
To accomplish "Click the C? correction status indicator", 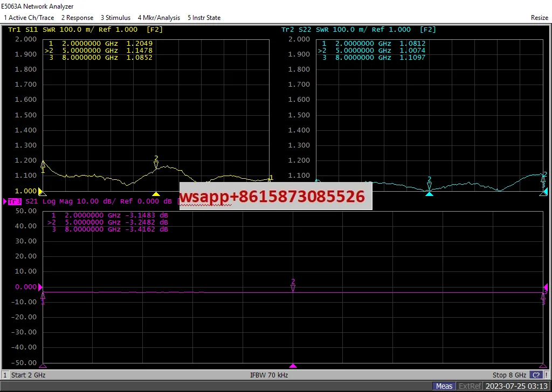I will (536, 375).
